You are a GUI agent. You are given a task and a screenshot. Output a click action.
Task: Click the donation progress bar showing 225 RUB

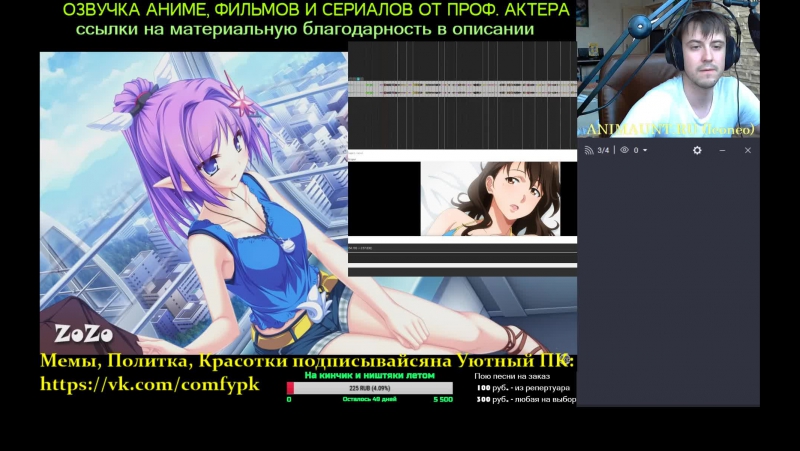[x=370, y=388]
